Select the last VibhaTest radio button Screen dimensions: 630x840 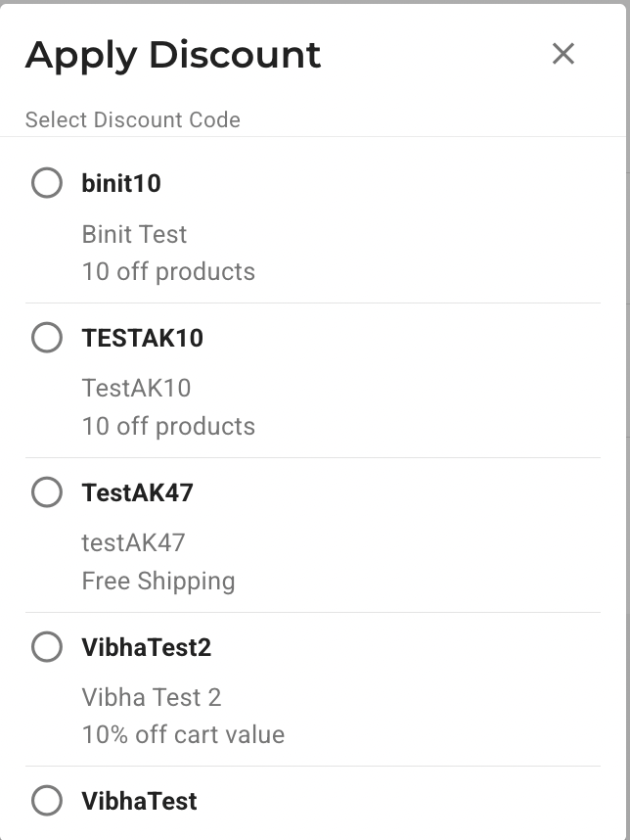pos(47,801)
